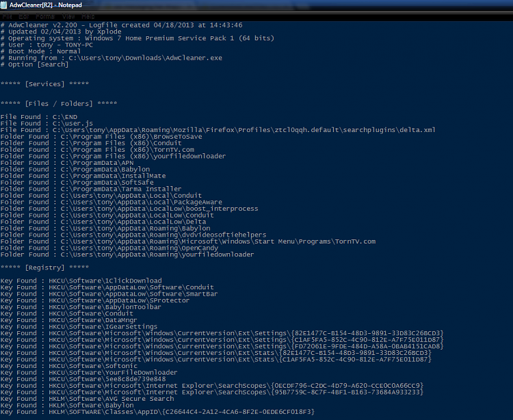
Task: Click the Ext\Settings {82E1477C...} key line
Action: (x=222, y=333)
